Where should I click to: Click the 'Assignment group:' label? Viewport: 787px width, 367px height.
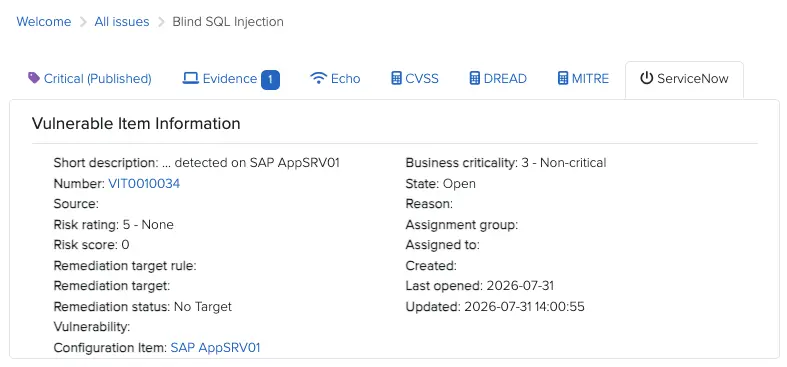tap(462, 225)
